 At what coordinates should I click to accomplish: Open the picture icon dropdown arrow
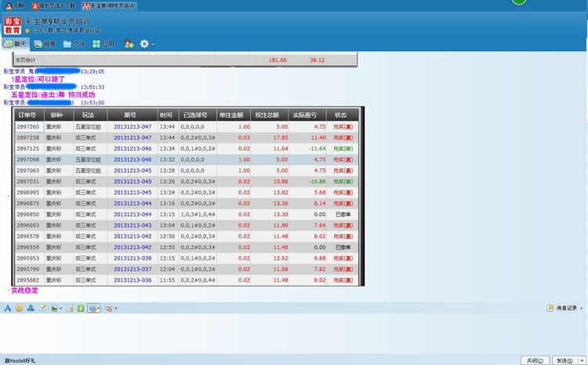click(61, 308)
